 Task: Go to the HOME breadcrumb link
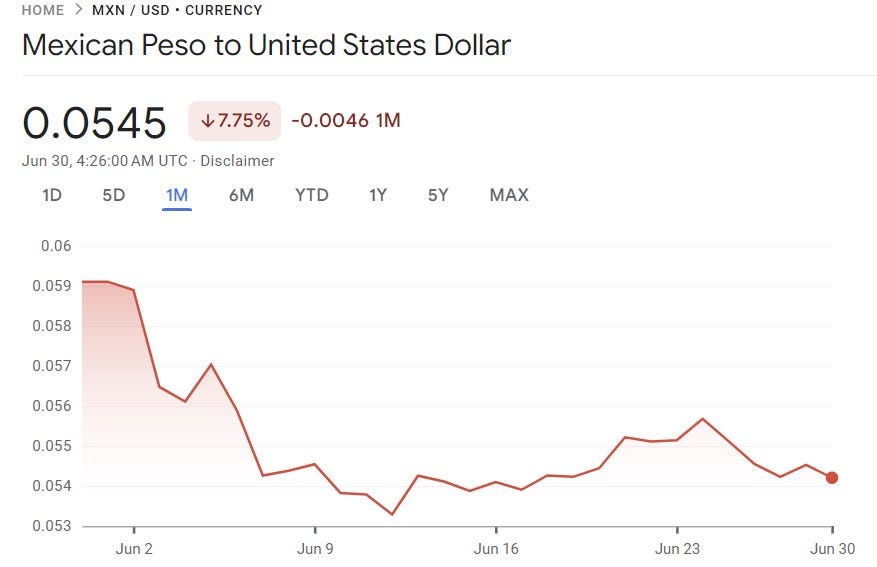click(43, 10)
